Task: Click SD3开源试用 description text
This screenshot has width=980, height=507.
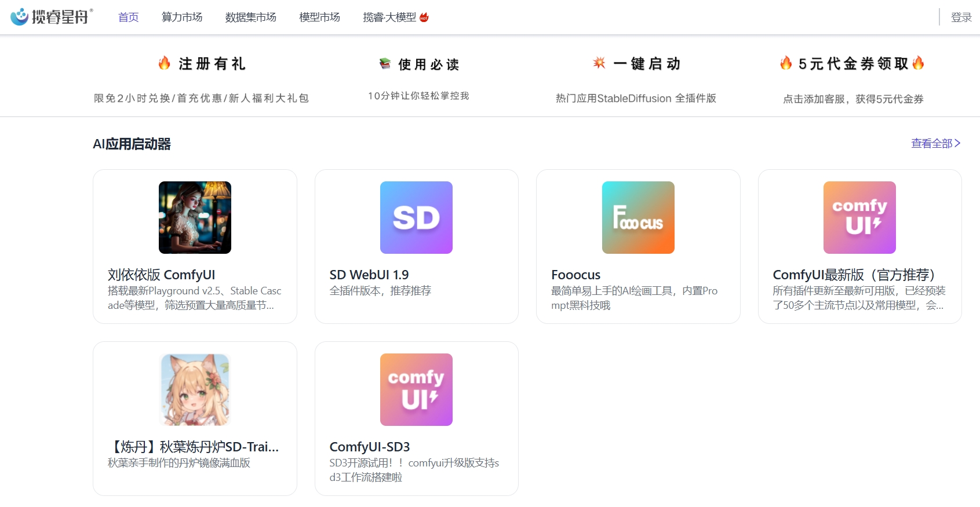Action: tap(414, 470)
